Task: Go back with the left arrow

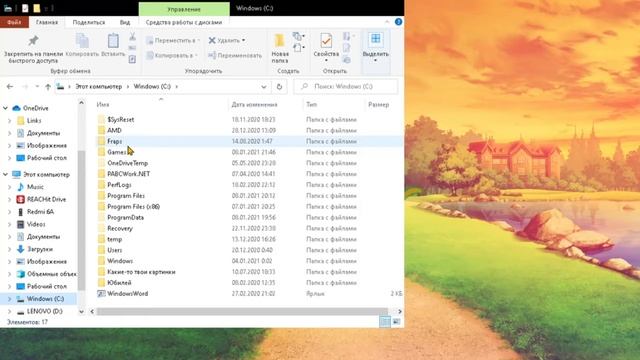Action: 10,87
